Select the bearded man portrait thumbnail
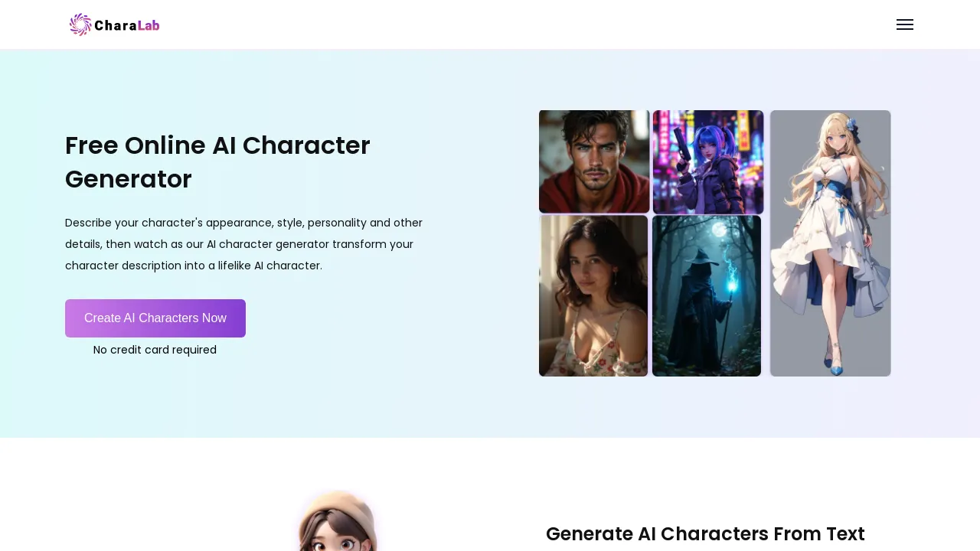 click(x=593, y=161)
